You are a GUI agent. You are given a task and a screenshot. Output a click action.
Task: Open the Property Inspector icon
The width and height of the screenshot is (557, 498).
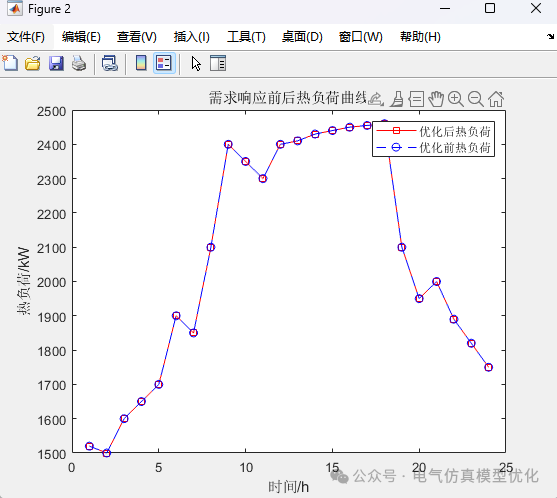(218, 63)
